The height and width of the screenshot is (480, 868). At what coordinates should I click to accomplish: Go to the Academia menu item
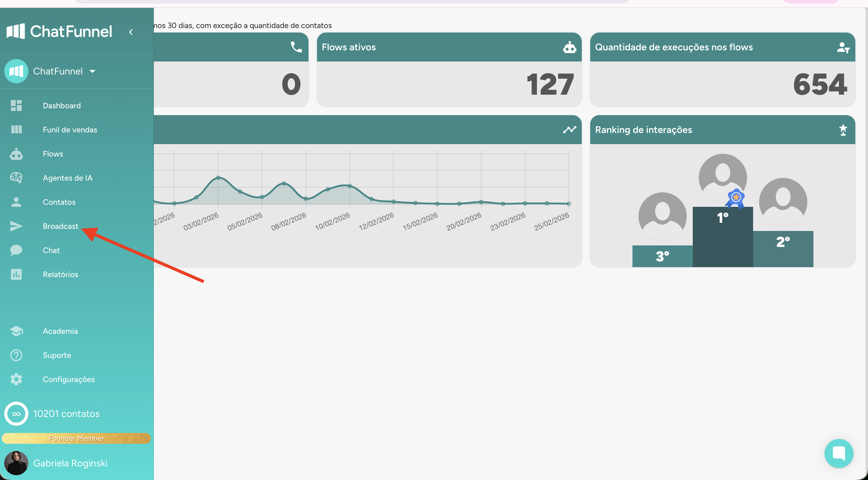pos(60,331)
